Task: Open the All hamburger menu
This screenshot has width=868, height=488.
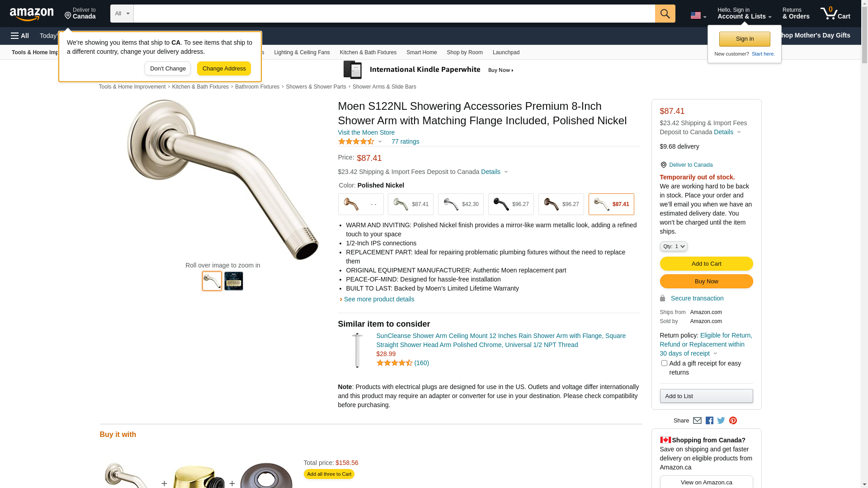Action: 20,36
